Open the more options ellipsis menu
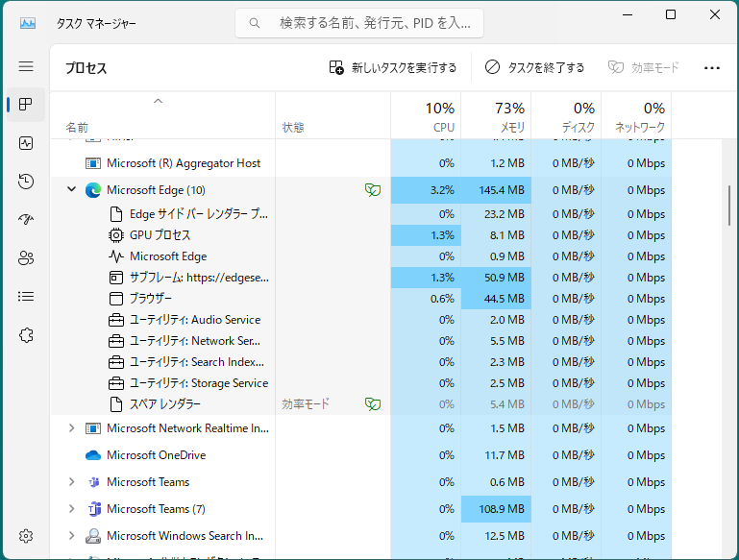Viewport: 739px width, 560px height. pyautogui.click(x=712, y=68)
